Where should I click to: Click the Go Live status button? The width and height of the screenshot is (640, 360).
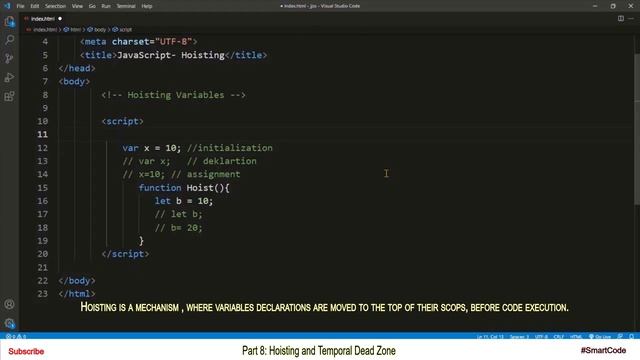click(x=600, y=337)
